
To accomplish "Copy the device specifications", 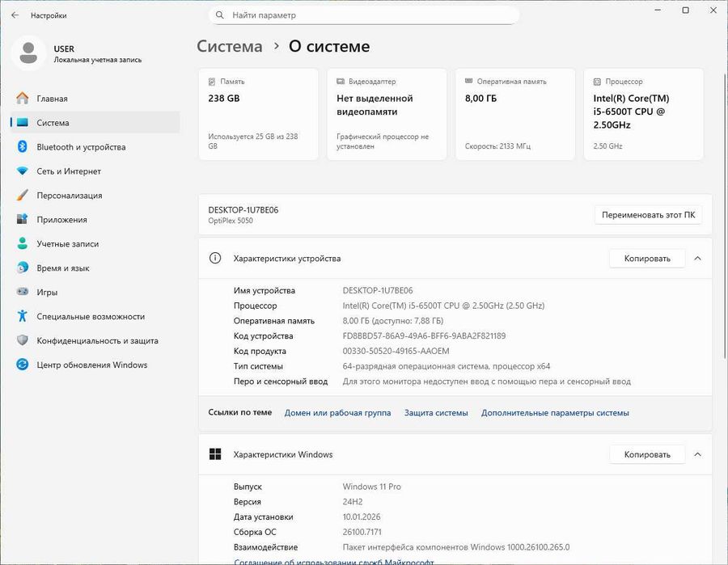I will tap(647, 259).
